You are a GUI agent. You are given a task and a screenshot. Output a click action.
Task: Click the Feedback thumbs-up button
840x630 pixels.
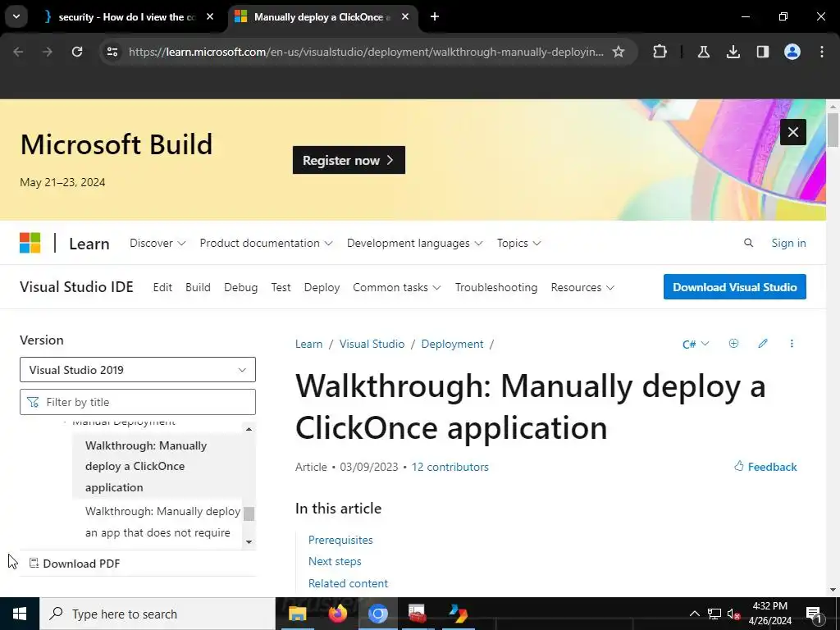pos(765,467)
